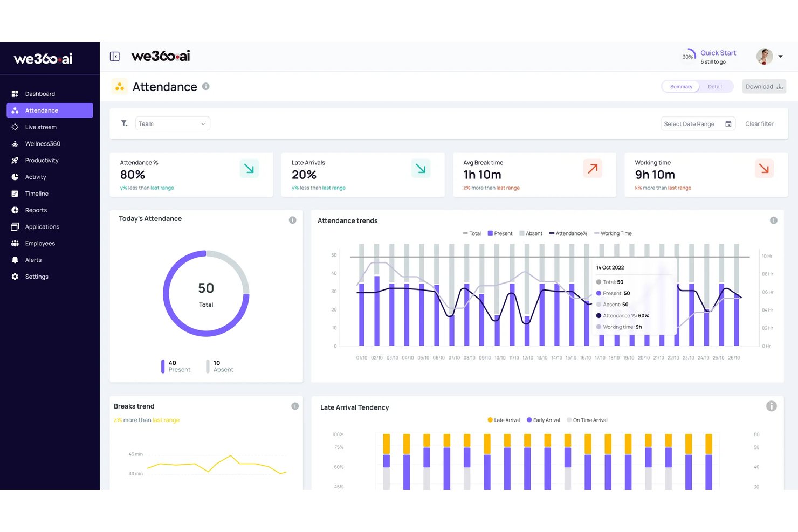The image size is (798, 532).
Task: Click Working time trend arrow icon
Action: tap(764, 169)
